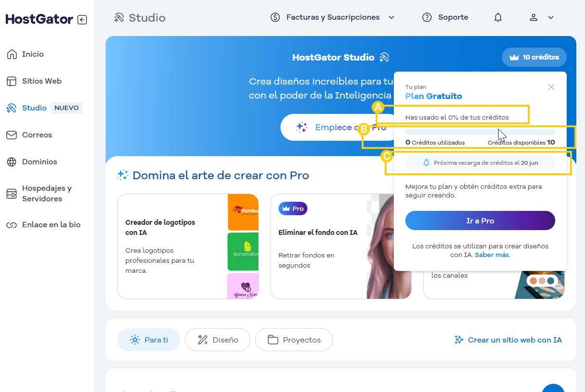Click the Correos envelope icon
The height and width of the screenshot is (392, 585).
[x=12, y=135]
